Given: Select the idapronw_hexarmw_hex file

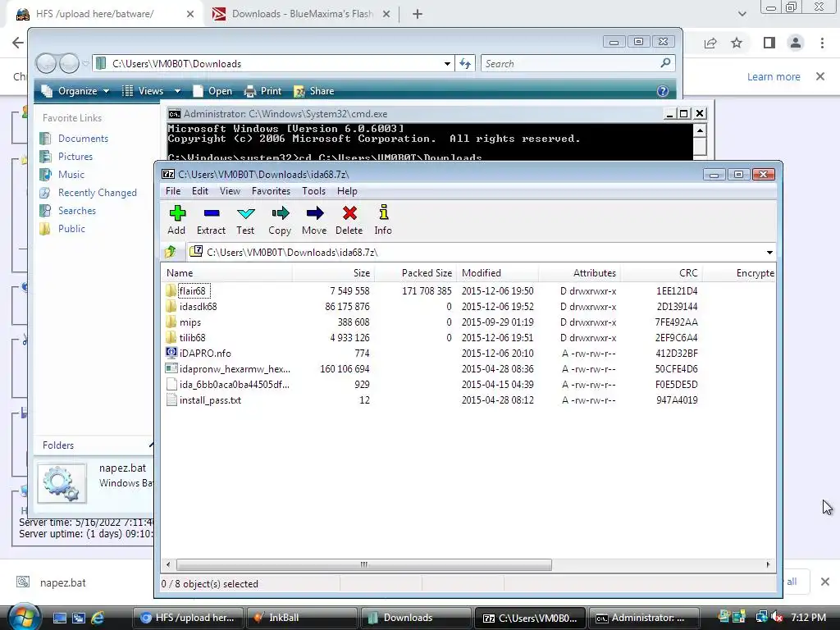Looking at the screenshot, I should pos(235,368).
